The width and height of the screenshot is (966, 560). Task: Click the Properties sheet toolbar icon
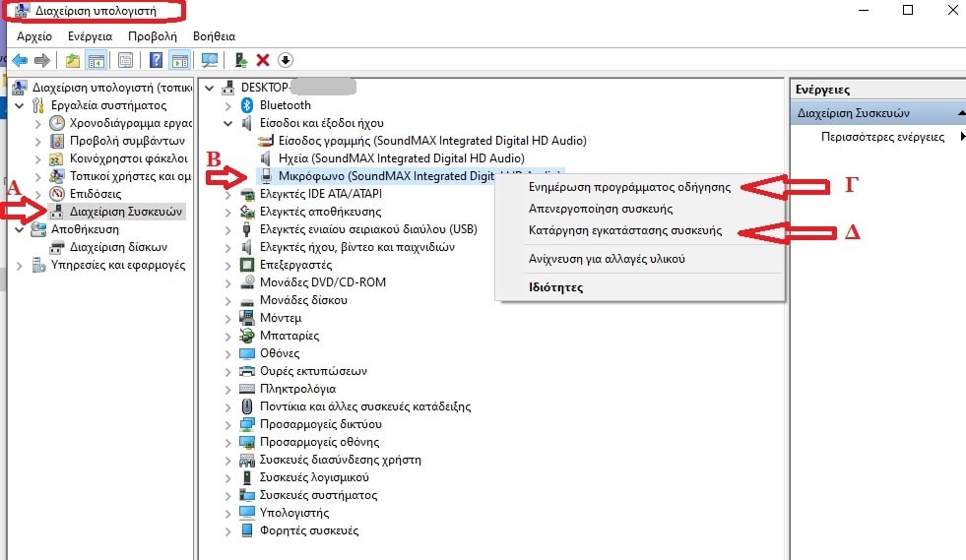pyautogui.click(x=125, y=61)
